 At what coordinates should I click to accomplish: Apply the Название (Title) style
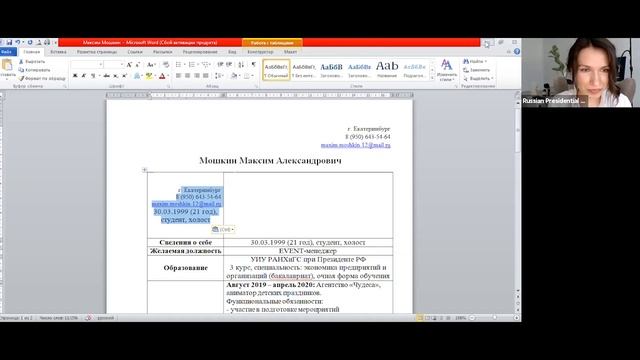coord(387,70)
